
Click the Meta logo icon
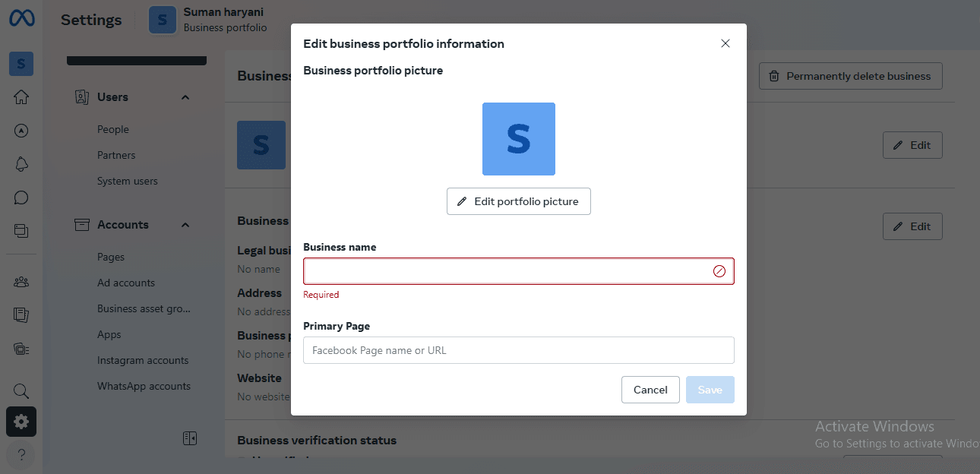point(21,19)
